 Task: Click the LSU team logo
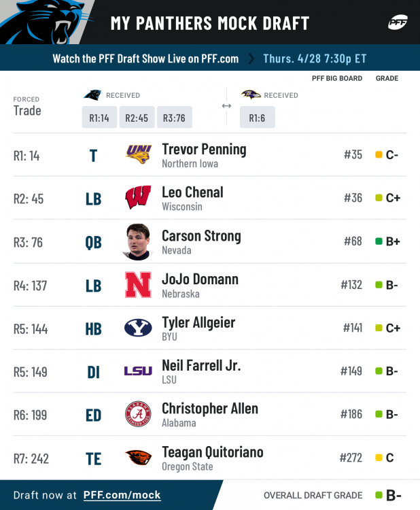[x=138, y=371]
